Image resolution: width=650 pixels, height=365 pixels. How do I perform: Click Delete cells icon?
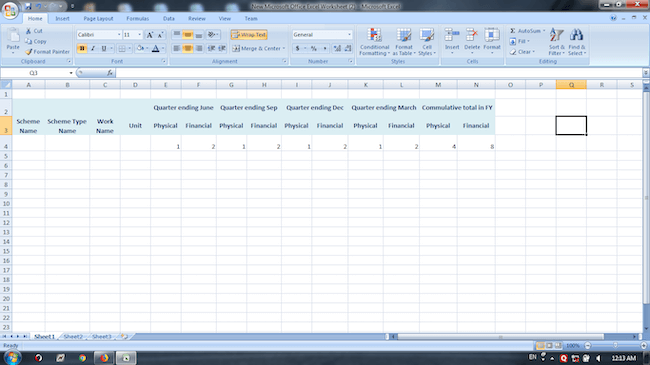pyautogui.click(x=472, y=36)
